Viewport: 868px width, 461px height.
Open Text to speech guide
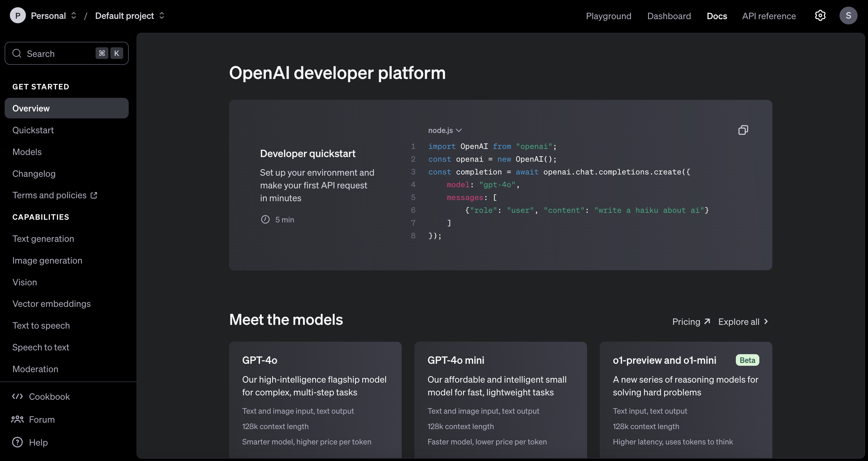tap(41, 326)
